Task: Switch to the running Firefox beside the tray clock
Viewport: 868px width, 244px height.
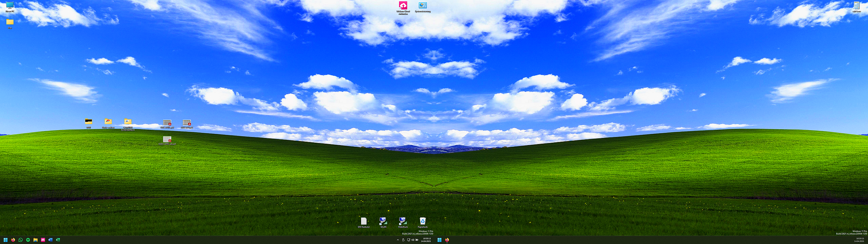Action: (x=447, y=240)
